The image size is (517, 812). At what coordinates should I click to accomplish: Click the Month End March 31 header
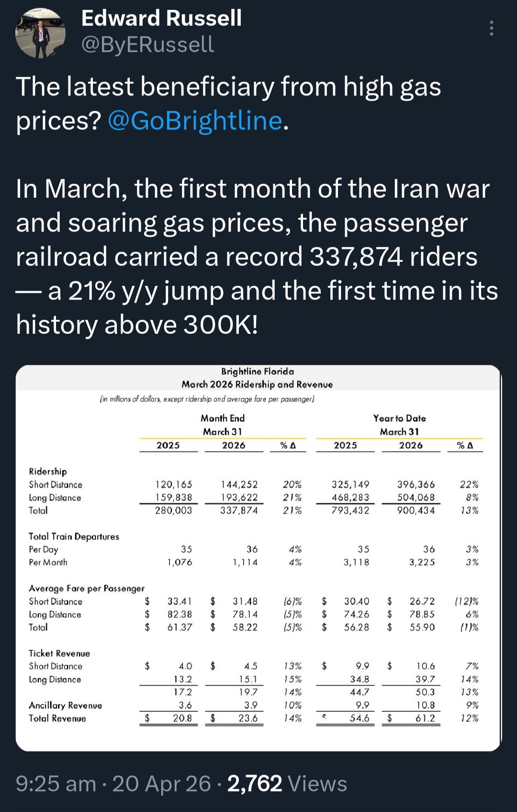(223, 425)
